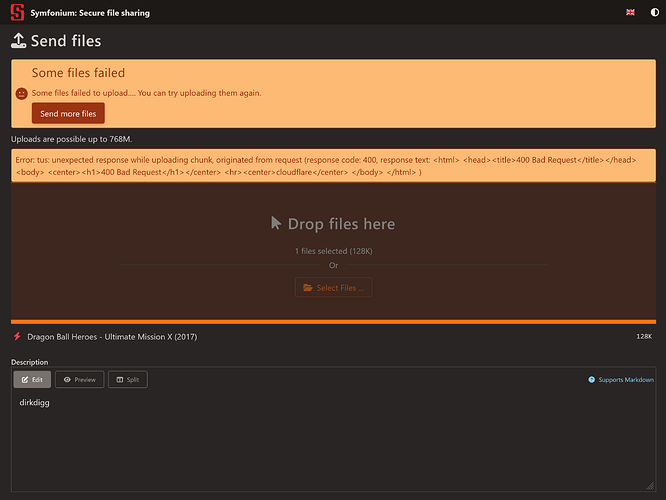Open the Supports Markdown link

coord(626,379)
